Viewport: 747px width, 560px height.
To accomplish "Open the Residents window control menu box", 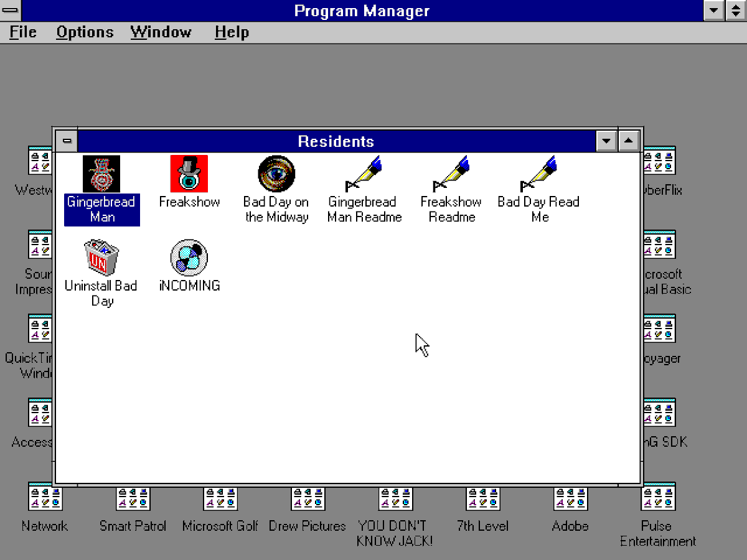I will pos(67,141).
